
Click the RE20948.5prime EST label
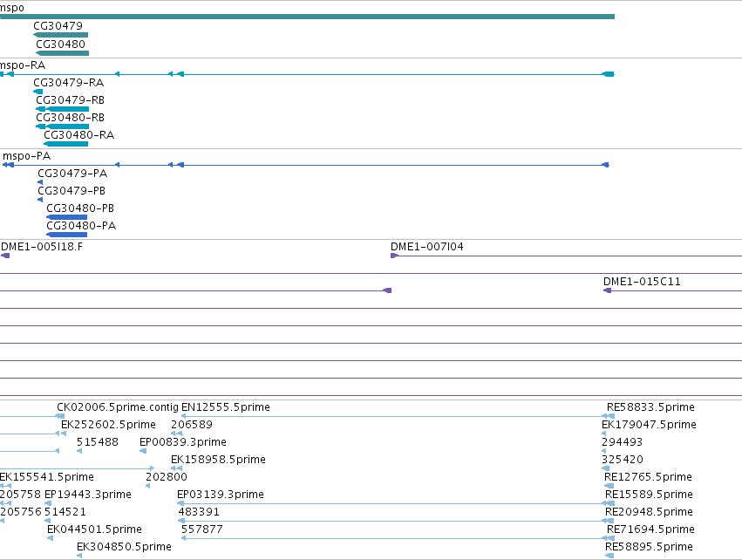[x=650, y=513]
